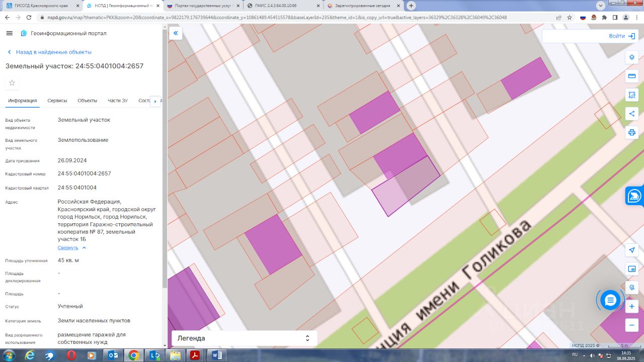Click the date value 26.09.2024
Viewport: 644px width, 362px height.
(x=72, y=160)
